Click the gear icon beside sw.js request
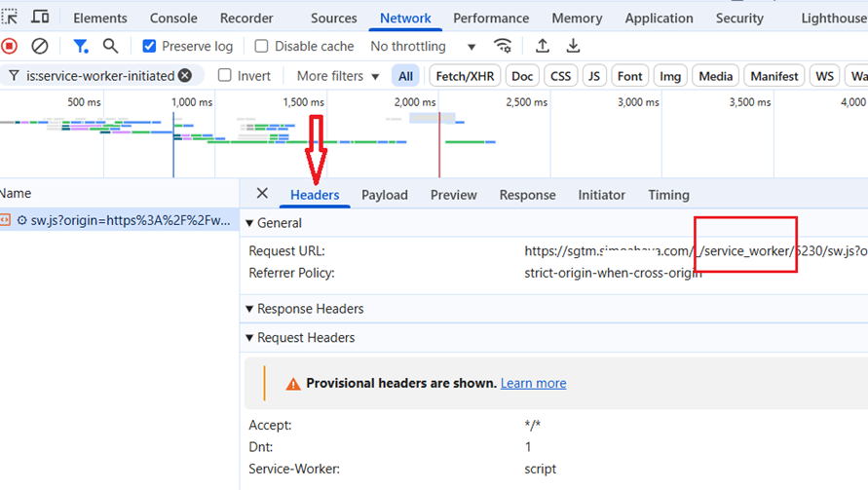 21,220
